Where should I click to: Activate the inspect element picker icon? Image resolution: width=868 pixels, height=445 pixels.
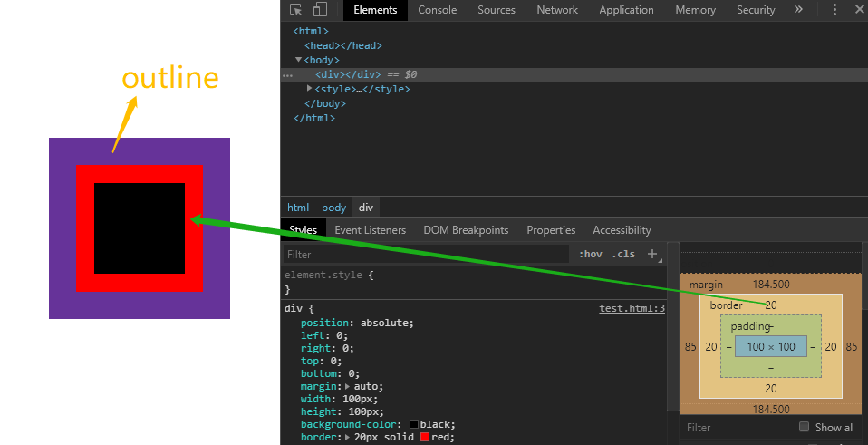[296, 9]
